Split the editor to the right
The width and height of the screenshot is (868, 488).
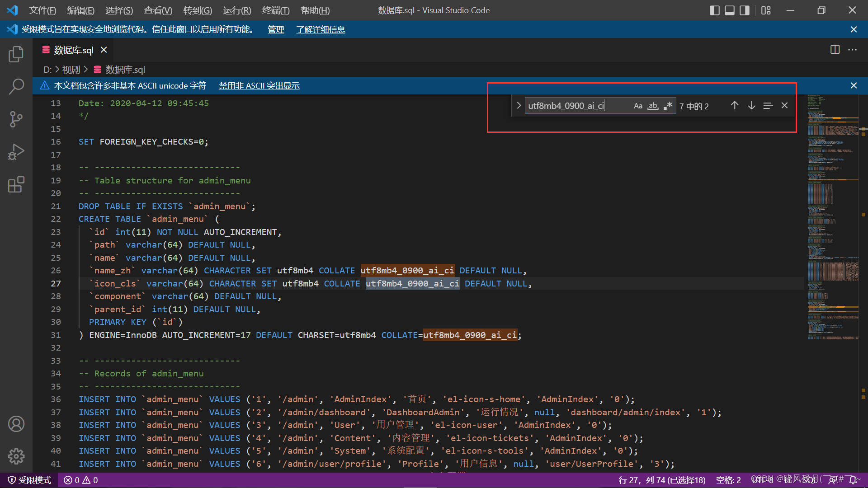pyautogui.click(x=835, y=50)
